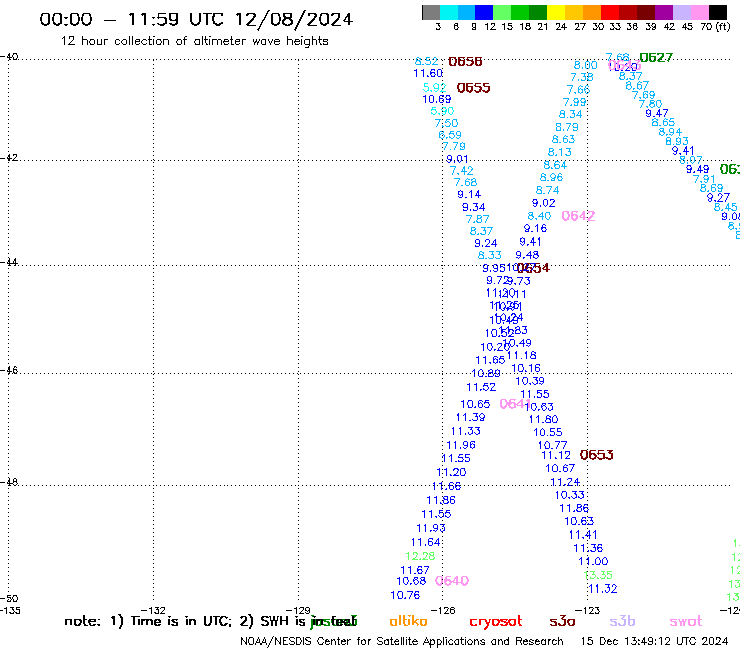
Task: Click the orange 27-30 ft legend swatch
Action: pyautogui.click(x=591, y=12)
